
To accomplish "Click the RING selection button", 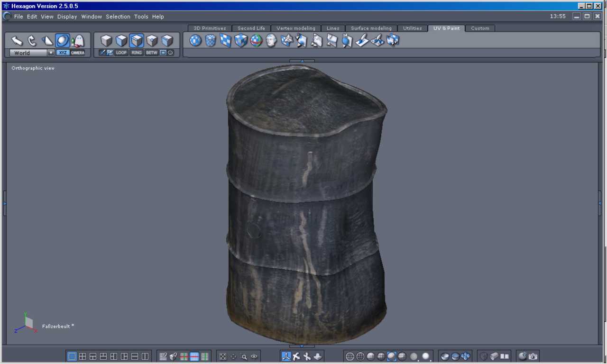I will click(x=137, y=53).
